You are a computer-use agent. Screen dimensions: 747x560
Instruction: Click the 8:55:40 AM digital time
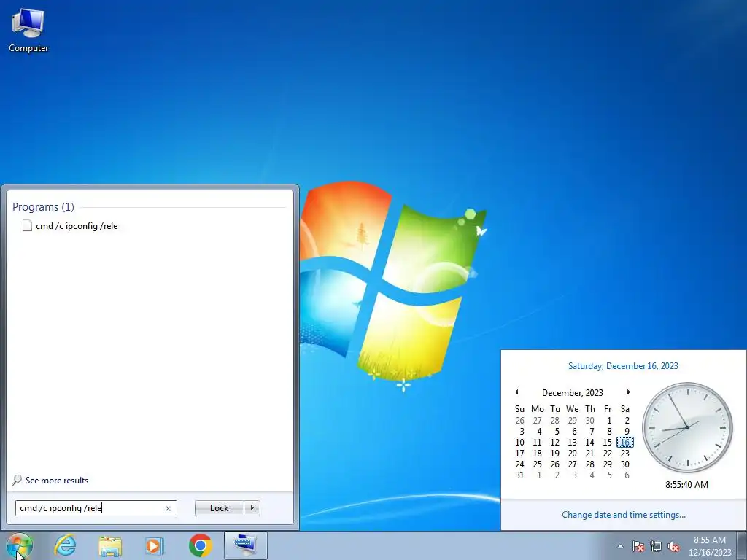(x=687, y=484)
